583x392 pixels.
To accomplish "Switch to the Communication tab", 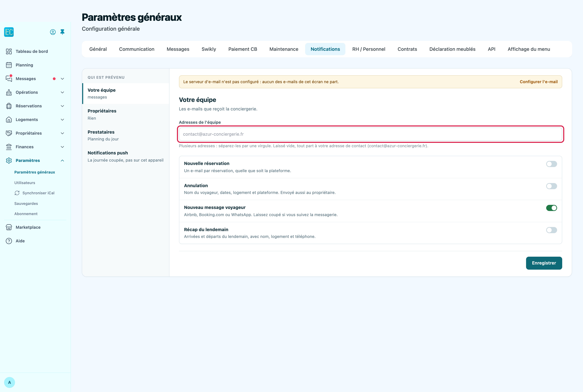I will tap(137, 49).
